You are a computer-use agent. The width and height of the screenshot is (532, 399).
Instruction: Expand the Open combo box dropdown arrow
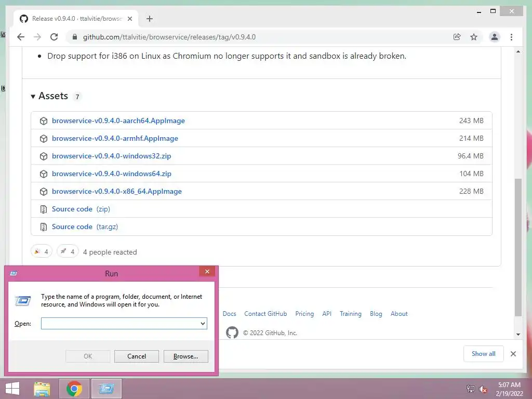[x=203, y=323]
